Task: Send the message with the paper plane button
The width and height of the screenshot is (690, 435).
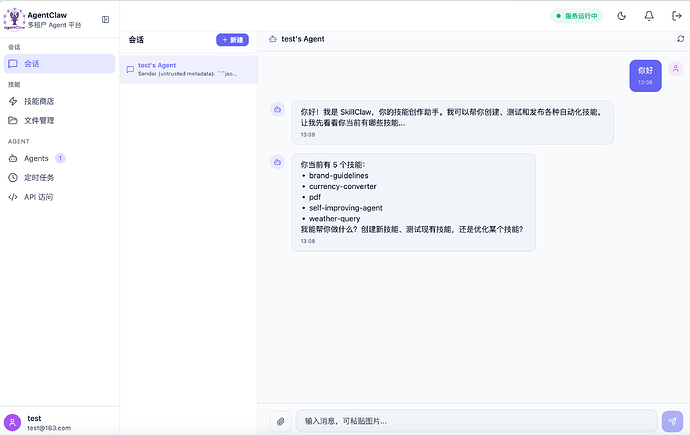Action: 672,421
